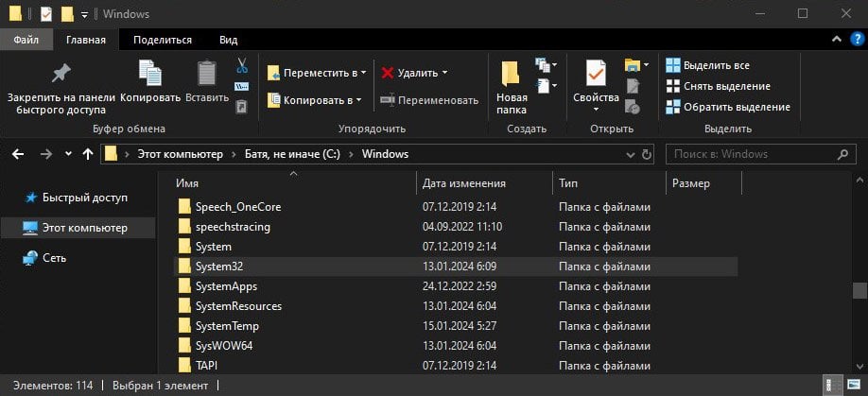Expand the open folder dropdown arrow
The height and width of the screenshot is (396, 868).
(x=646, y=65)
